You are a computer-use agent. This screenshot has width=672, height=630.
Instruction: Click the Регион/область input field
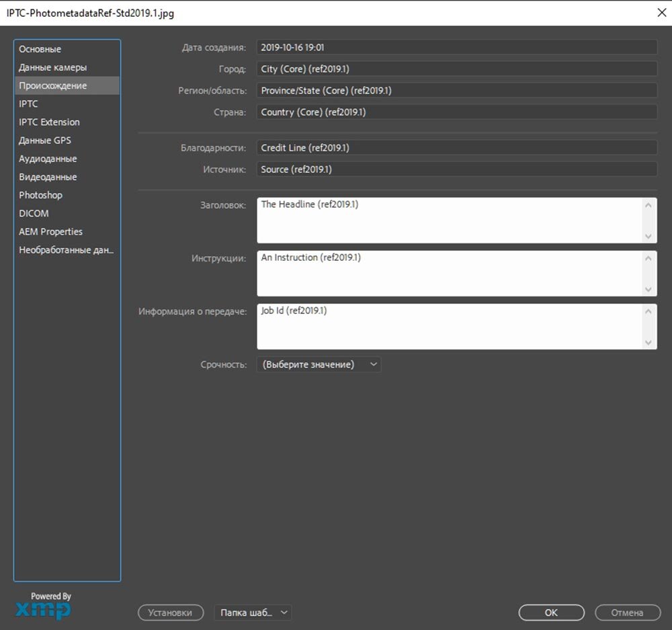click(x=457, y=91)
